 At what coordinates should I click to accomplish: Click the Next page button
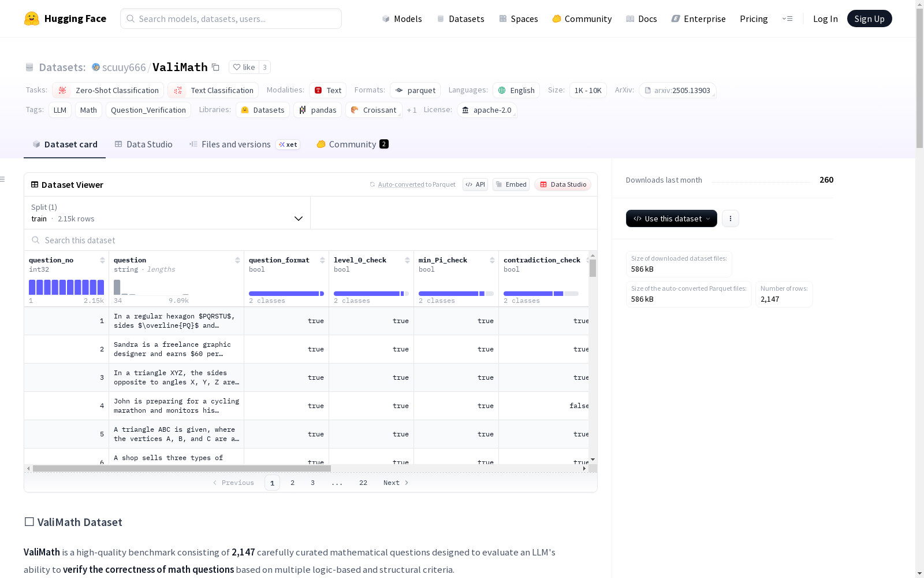coord(396,483)
